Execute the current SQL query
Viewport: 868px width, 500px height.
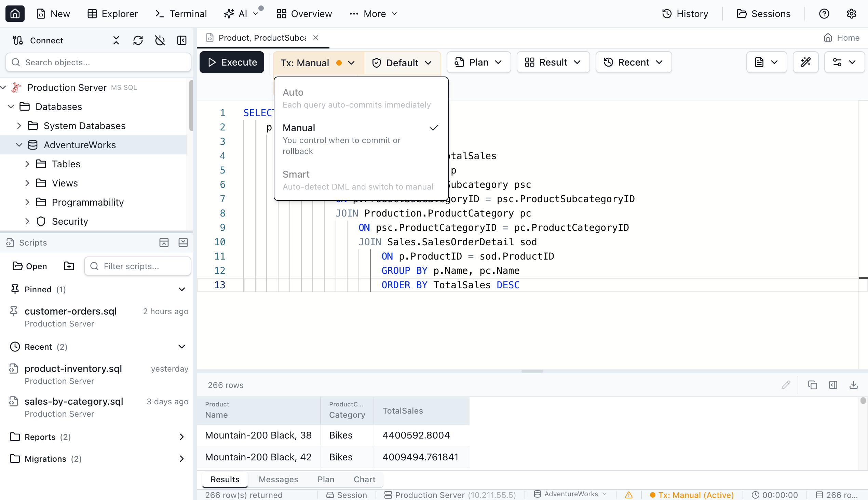[x=232, y=62]
